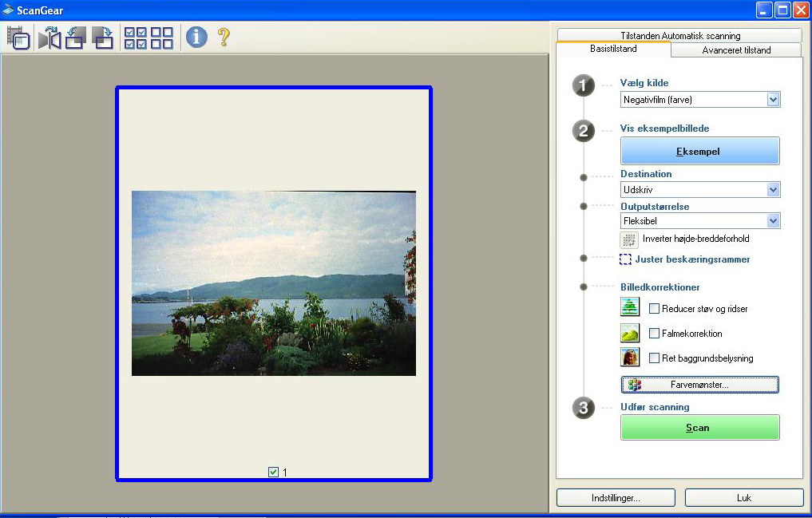Screen dimensions: 812x518
Task: Open the Outputstørrelse dropdown showing Fleksibel
Action: click(x=772, y=221)
